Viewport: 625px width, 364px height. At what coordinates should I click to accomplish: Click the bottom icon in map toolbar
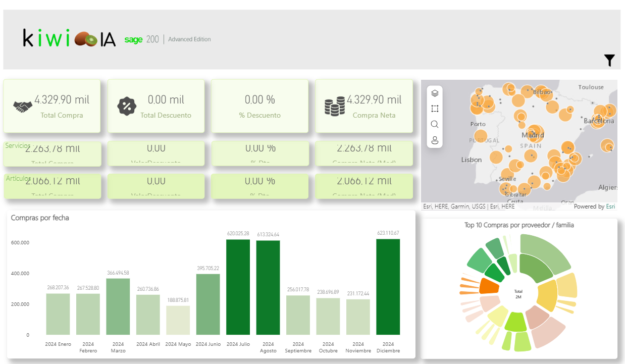tap(435, 140)
